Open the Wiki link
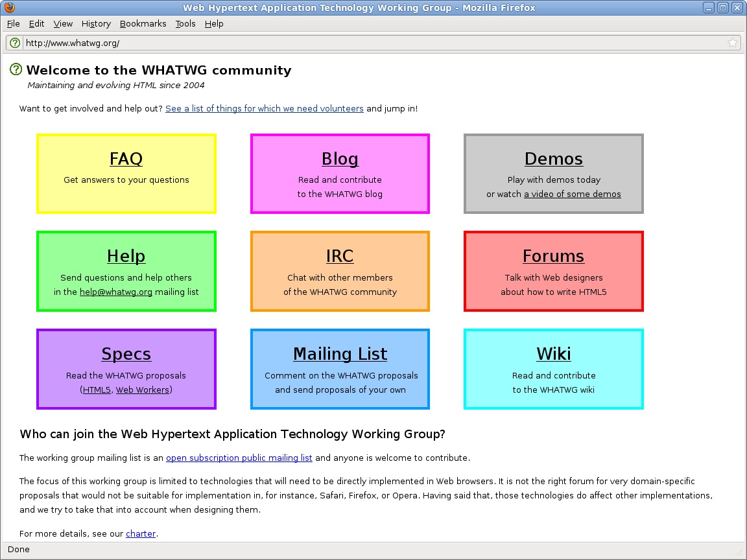The width and height of the screenshot is (747, 560). (x=553, y=354)
